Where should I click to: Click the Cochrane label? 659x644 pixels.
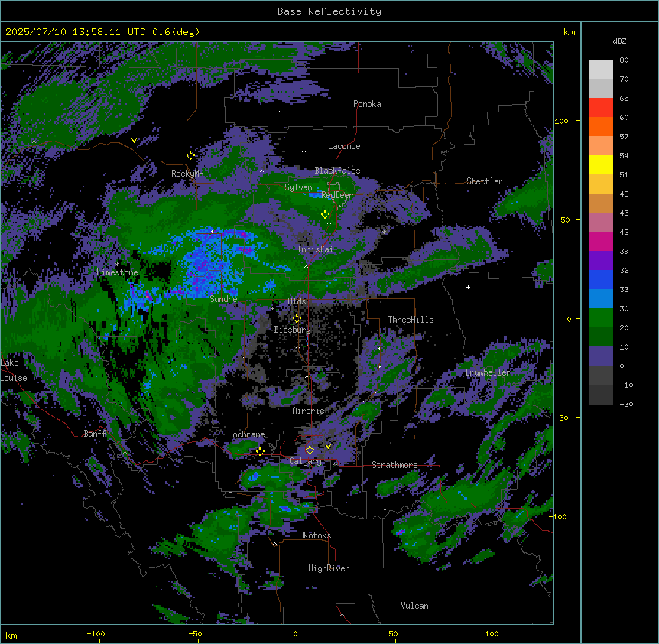(246, 434)
